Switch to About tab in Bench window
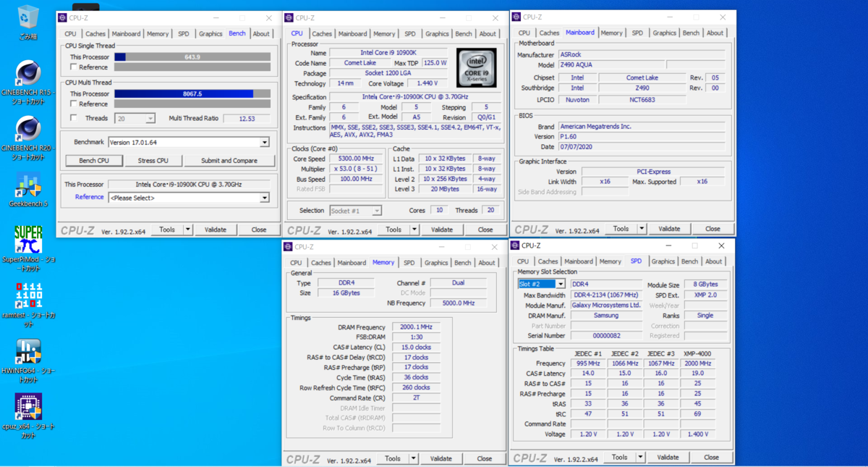 click(261, 34)
